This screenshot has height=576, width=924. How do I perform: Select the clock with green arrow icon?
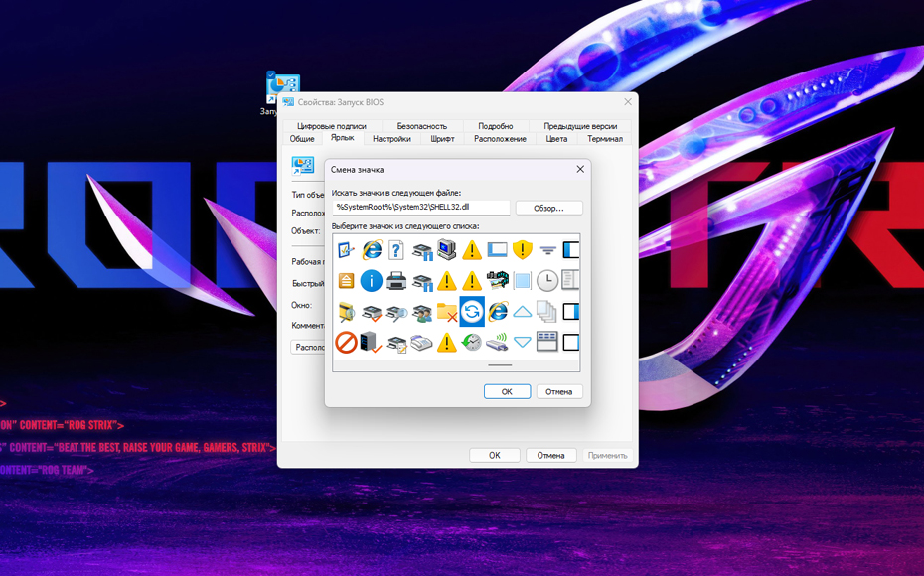tap(472, 343)
